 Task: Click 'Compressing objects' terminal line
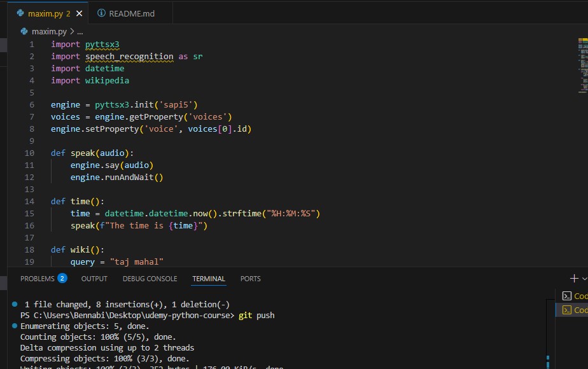104,358
